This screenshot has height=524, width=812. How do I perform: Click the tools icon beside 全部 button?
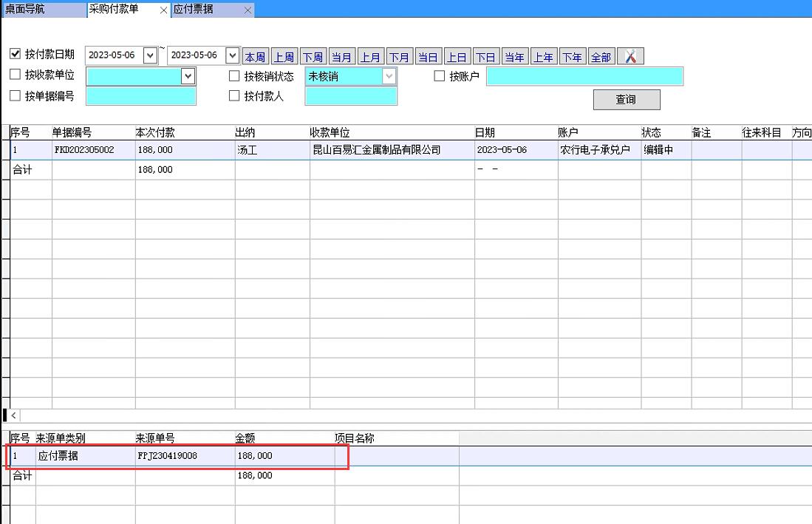(630, 56)
